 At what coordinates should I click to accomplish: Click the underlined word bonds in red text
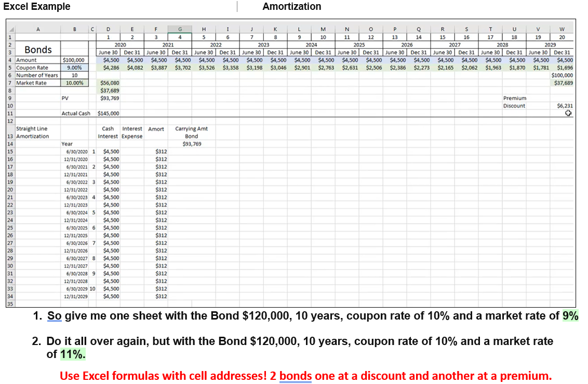click(x=296, y=376)
